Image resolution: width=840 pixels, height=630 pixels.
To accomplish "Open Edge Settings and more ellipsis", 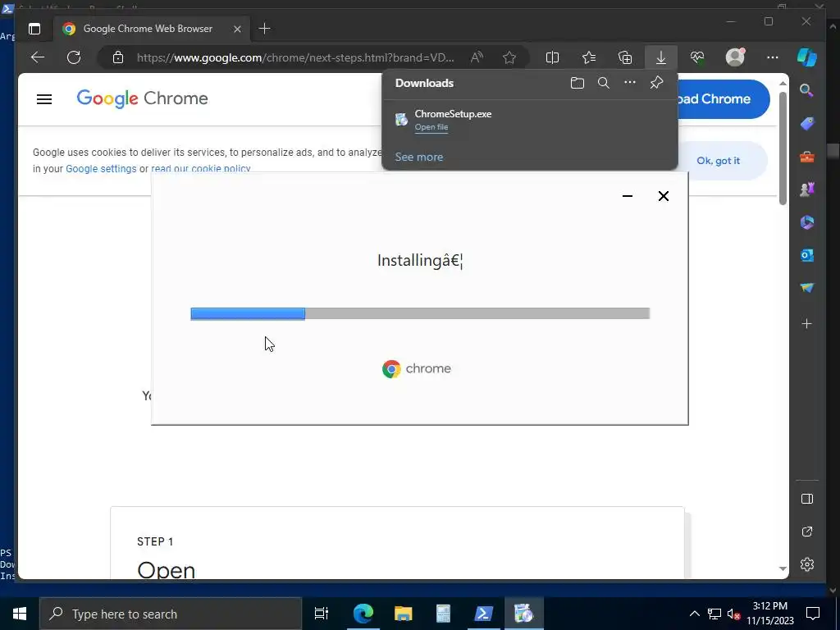I will 773,57.
